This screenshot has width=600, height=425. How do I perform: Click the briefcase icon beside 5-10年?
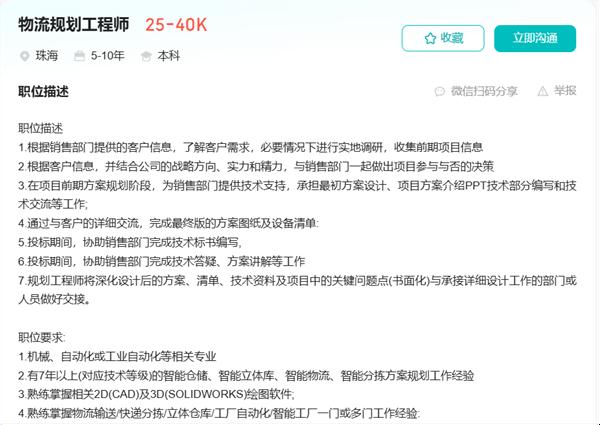pyautogui.click(x=79, y=56)
